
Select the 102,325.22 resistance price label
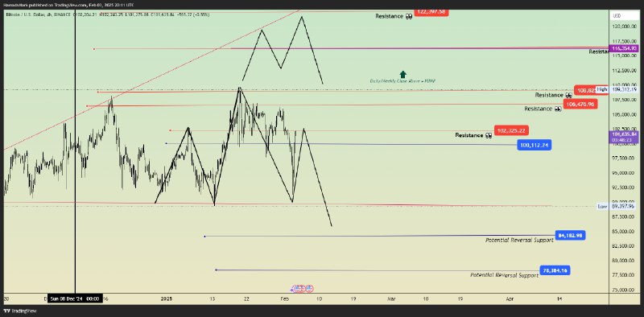point(511,130)
